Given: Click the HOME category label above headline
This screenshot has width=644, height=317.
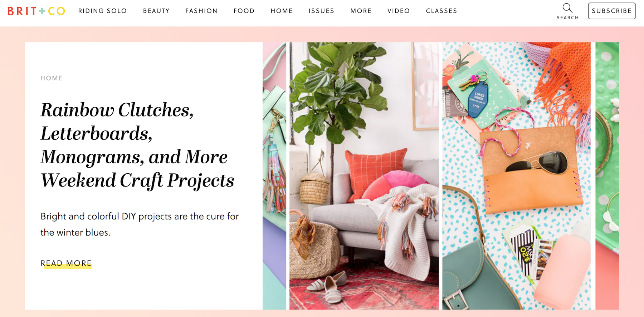Looking at the screenshot, I should 52,78.
